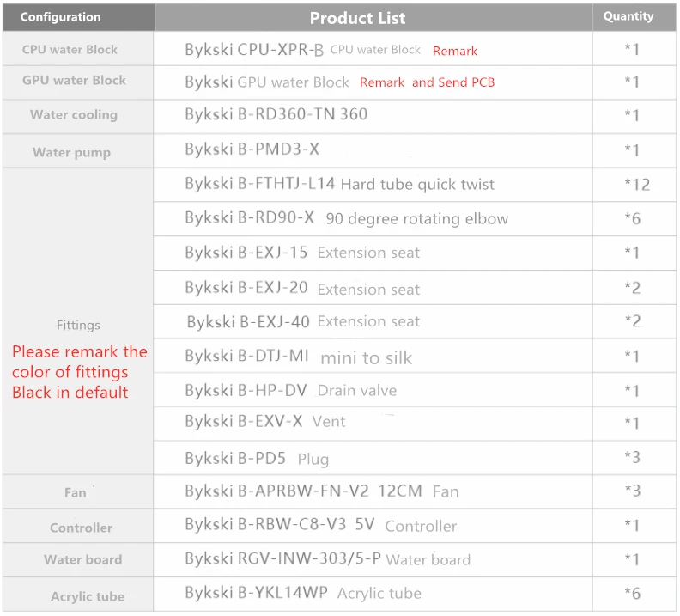Select the B-RBW-C8-V3 5V Controller row
This screenshot has width=680, height=616.
pyautogui.click(x=373, y=525)
